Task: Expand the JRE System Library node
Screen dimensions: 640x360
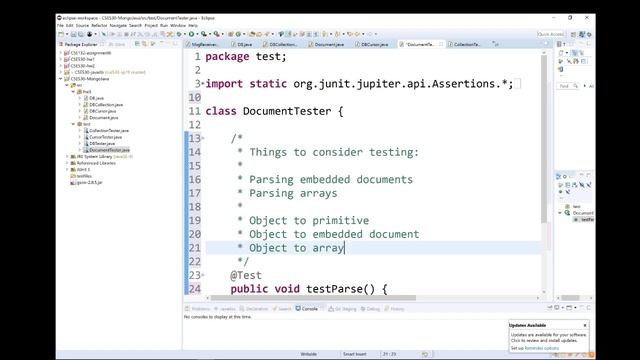Action: point(67,156)
